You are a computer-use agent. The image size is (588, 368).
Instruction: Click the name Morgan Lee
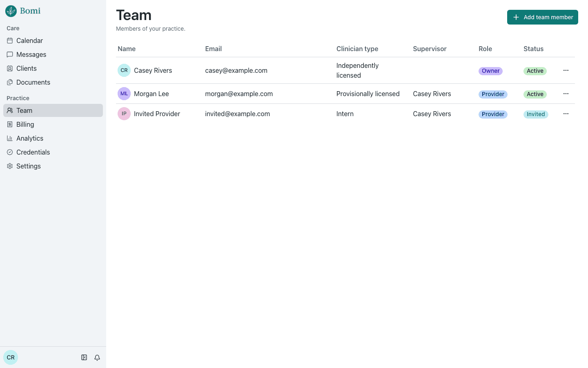(x=151, y=94)
